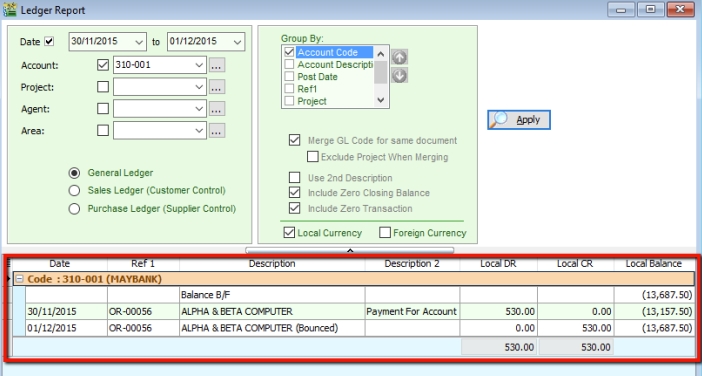
Task: Click the Apply button
Action: pos(519,120)
